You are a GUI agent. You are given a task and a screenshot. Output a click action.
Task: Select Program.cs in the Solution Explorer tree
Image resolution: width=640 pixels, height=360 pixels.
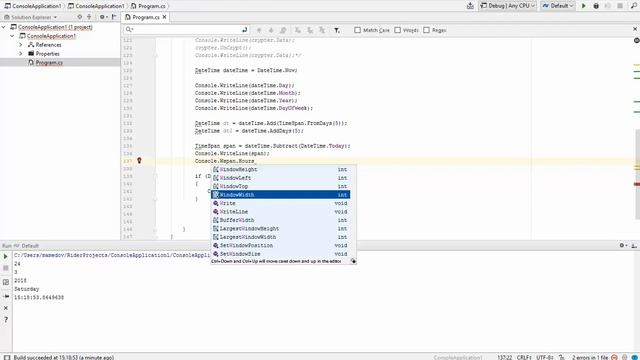coord(49,62)
